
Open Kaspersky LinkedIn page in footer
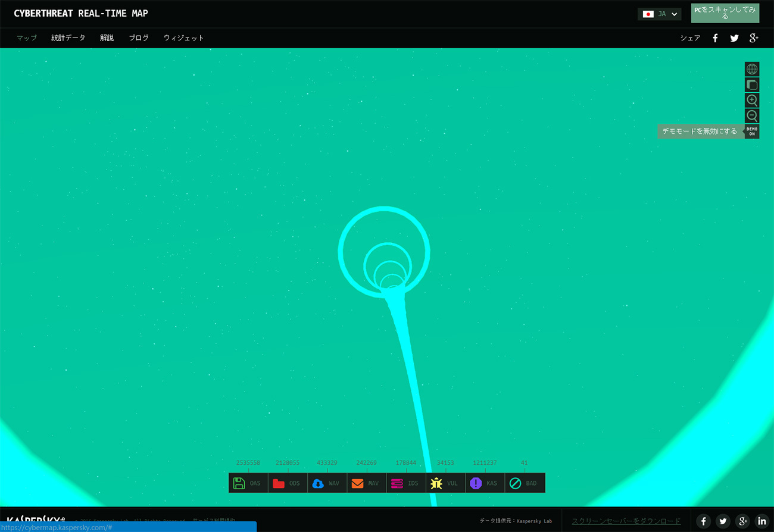(x=761, y=521)
